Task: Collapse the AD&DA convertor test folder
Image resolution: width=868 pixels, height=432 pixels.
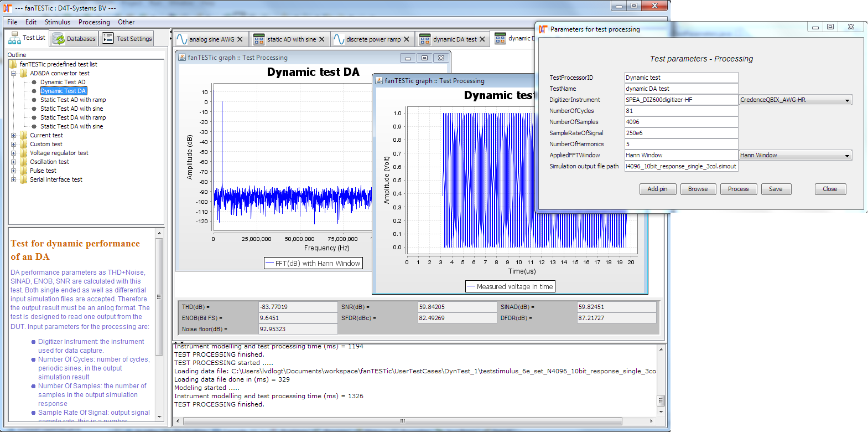Action: (x=14, y=73)
